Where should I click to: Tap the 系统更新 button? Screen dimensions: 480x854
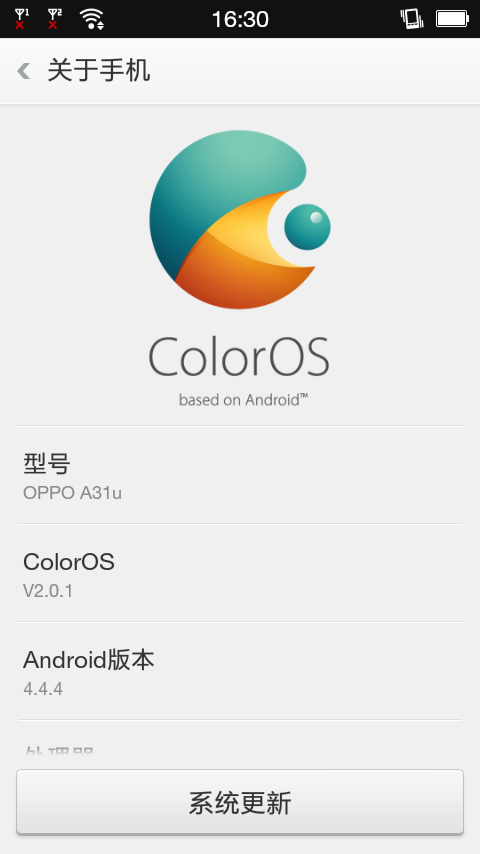point(240,802)
